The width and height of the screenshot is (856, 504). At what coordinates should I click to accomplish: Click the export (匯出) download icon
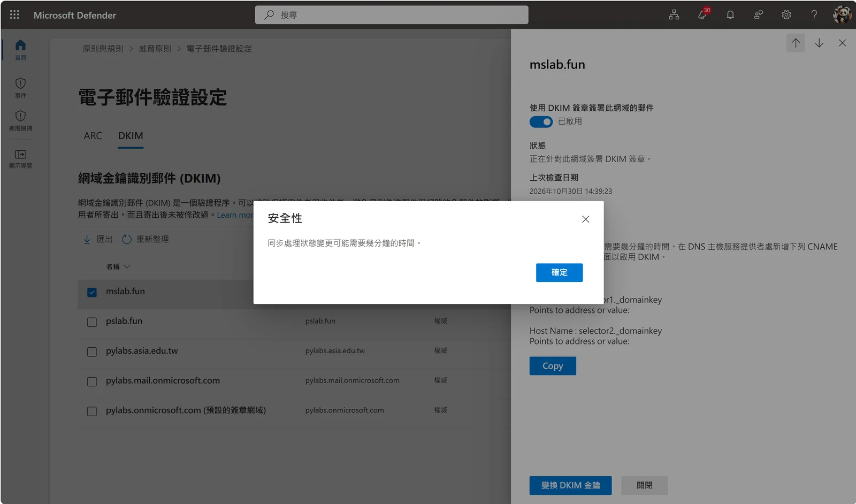coord(87,239)
